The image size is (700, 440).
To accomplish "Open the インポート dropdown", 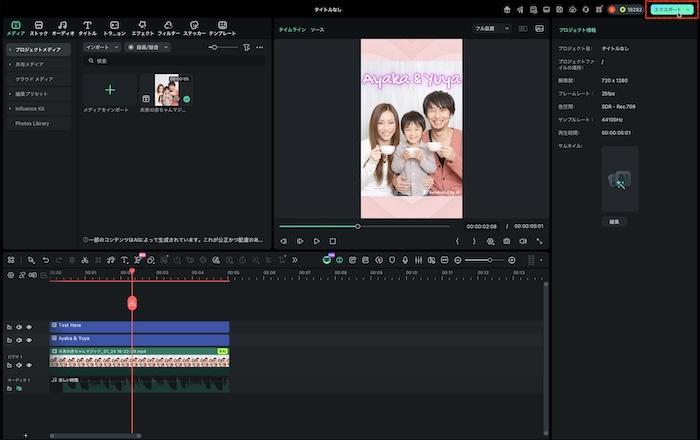I will (x=102, y=47).
